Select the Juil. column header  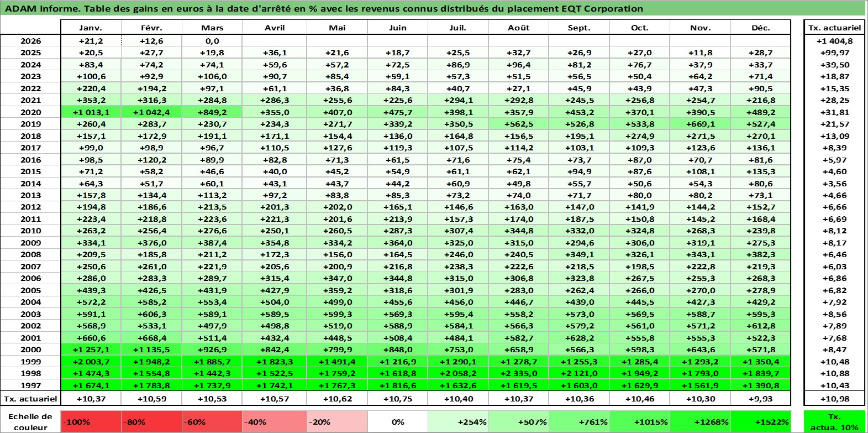coord(458,28)
